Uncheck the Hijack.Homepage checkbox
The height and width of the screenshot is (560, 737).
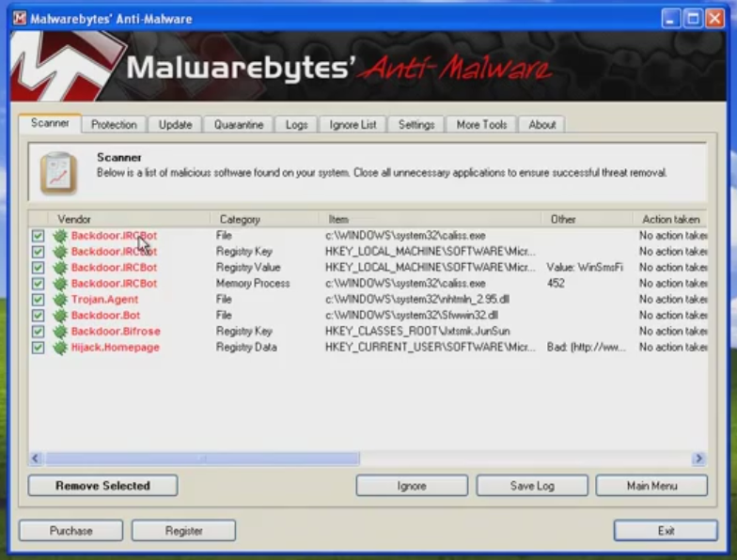(x=38, y=348)
